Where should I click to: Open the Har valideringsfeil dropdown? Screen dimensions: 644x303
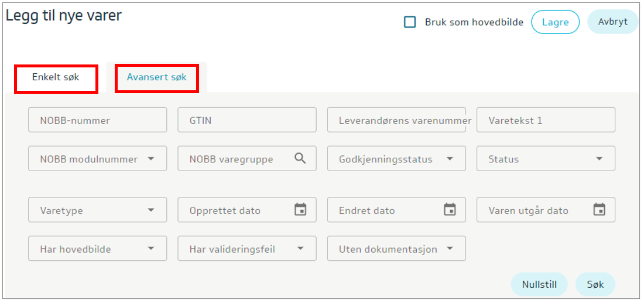(x=300, y=249)
